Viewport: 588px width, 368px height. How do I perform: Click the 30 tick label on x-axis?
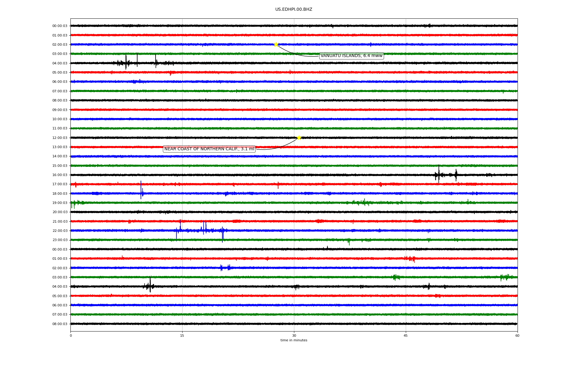coord(294,335)
